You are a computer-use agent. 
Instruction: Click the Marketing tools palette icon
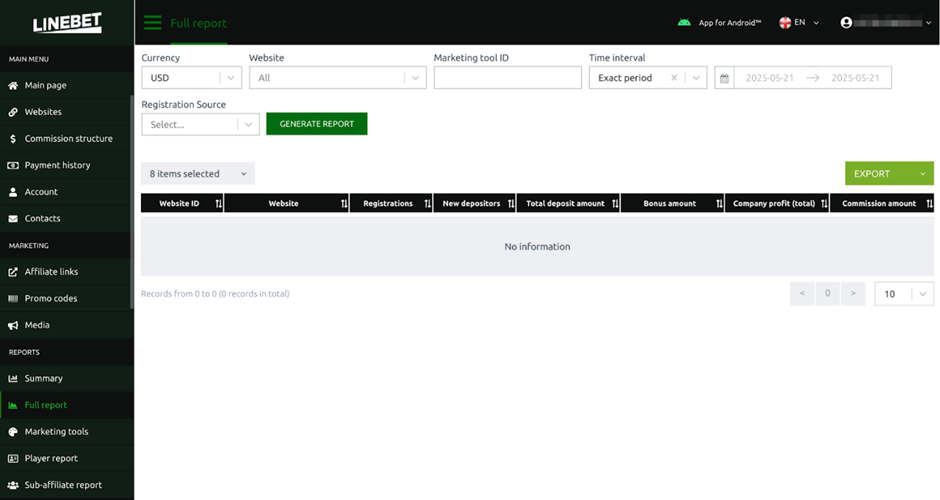tap(13, 432)
